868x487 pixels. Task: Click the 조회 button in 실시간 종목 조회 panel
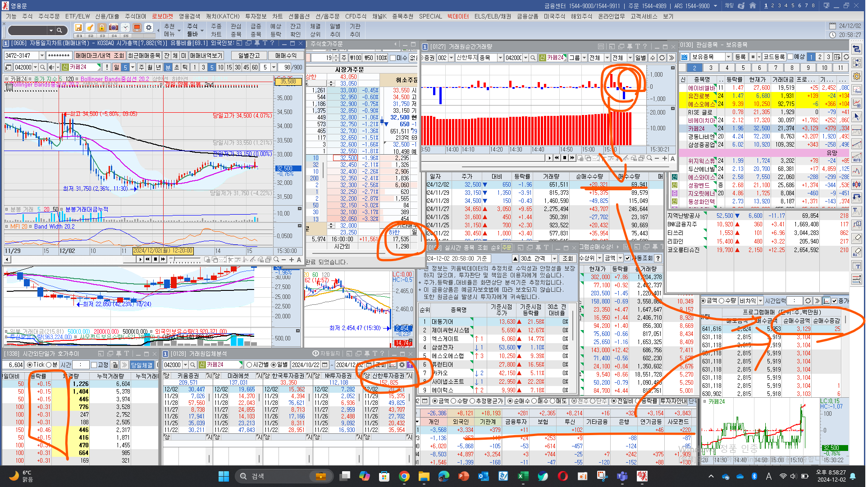pyautogui.click(x=567, y=258)
